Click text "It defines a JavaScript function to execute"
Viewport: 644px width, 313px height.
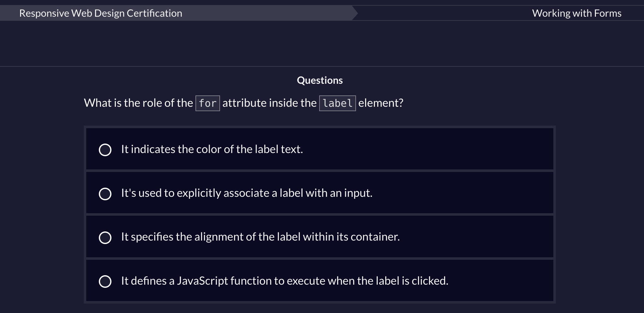[x=285, y=281]
